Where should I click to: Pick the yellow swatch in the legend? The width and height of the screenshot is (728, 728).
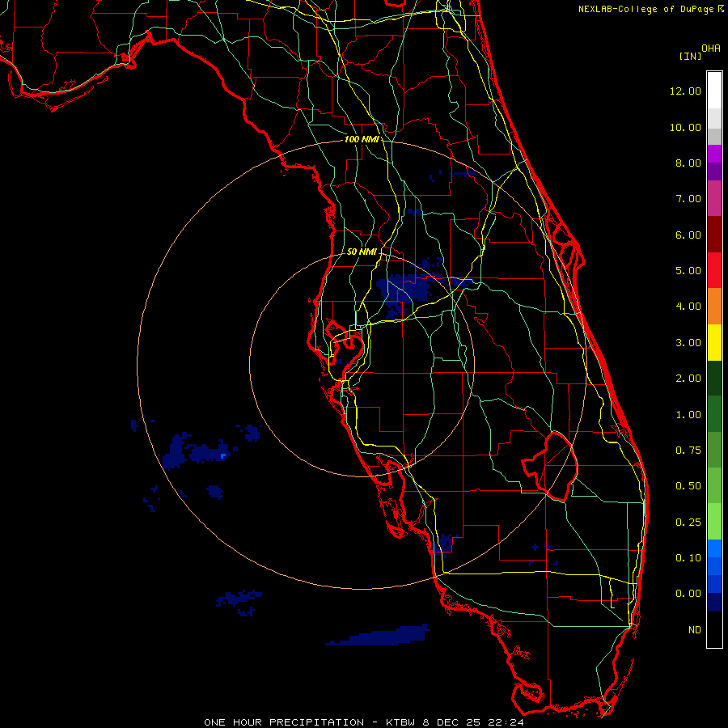point(714,343)
